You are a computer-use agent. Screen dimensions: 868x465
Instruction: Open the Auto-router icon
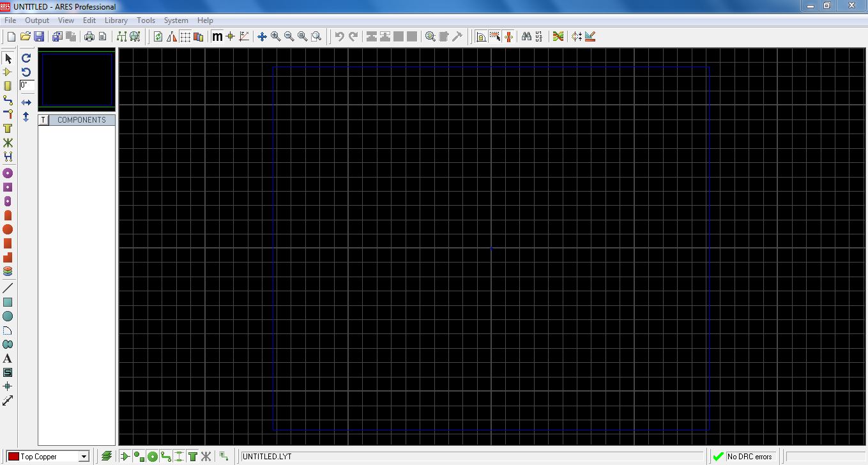558,37
